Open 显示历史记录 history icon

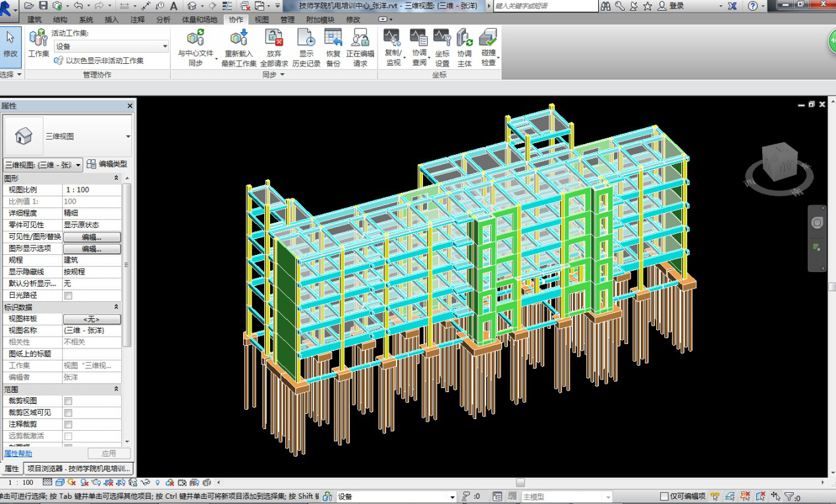(306, 38)
